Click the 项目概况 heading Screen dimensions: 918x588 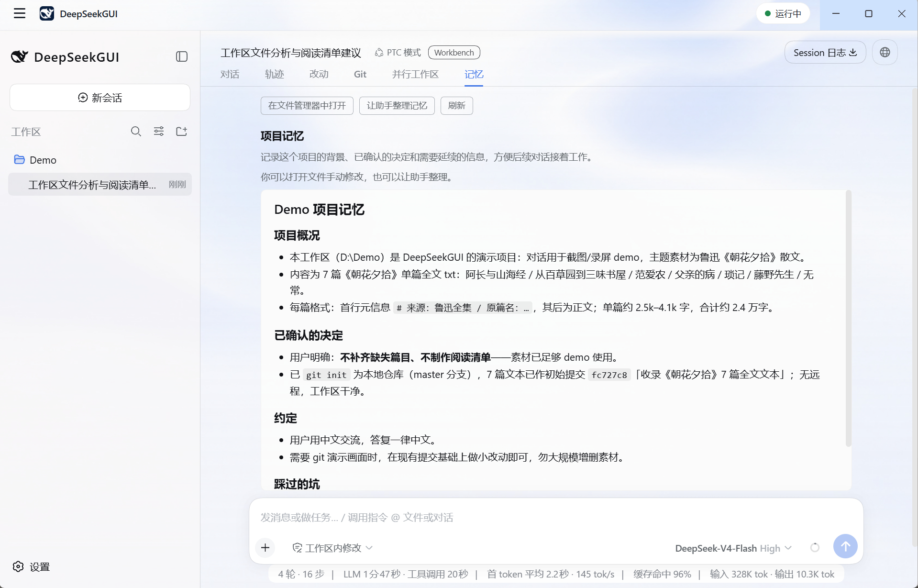(x=297, y=235)
